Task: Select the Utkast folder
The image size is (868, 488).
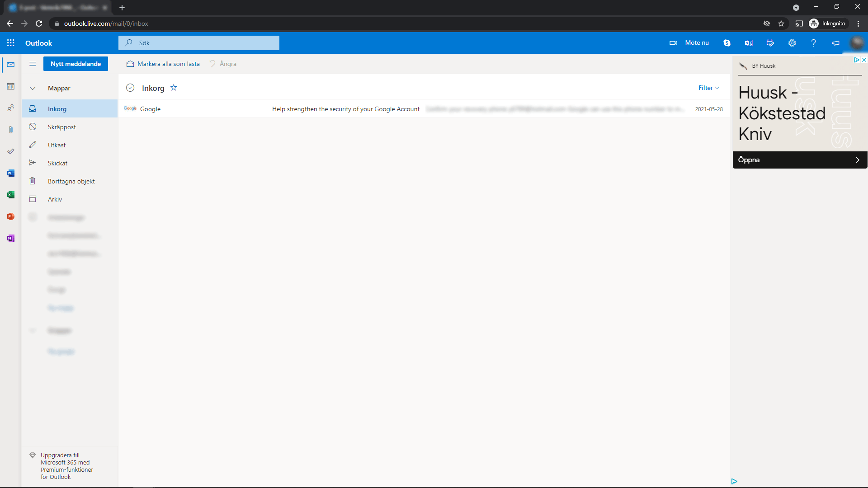Action: (70, 145)
